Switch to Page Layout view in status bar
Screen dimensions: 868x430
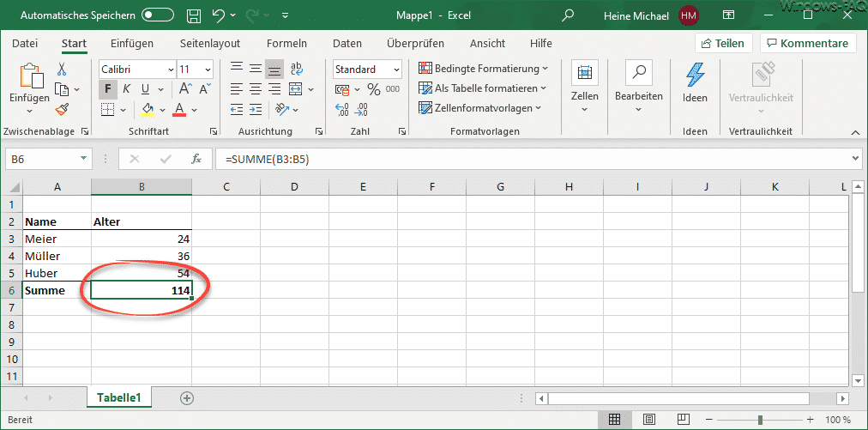click(648, 420)
